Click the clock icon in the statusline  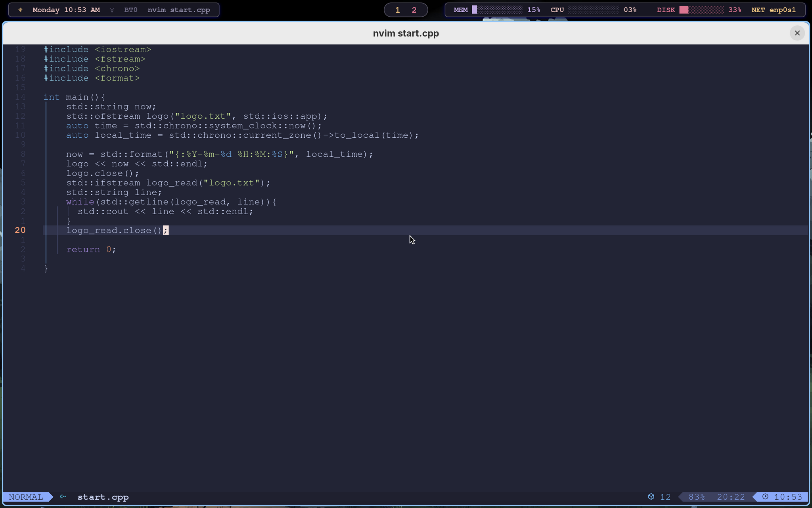tap(765, 496)
